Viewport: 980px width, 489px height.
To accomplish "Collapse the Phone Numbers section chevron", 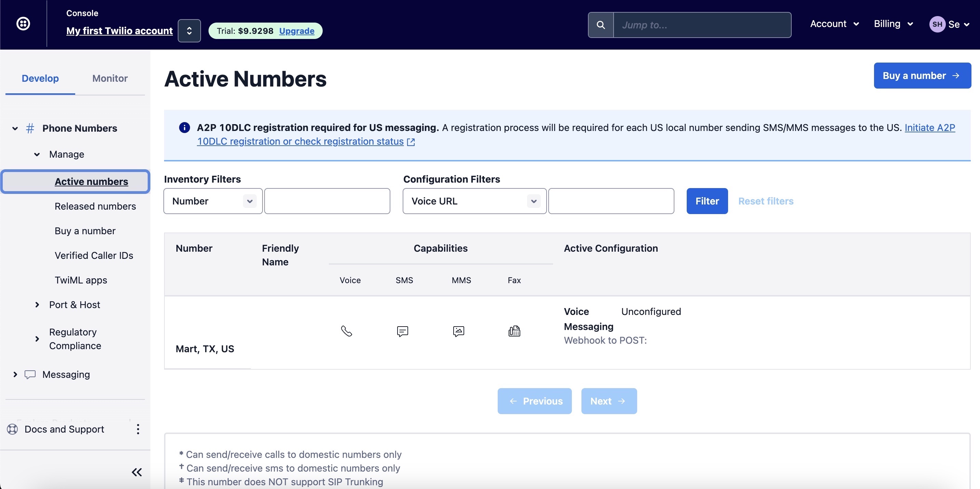I will point(15,128).
